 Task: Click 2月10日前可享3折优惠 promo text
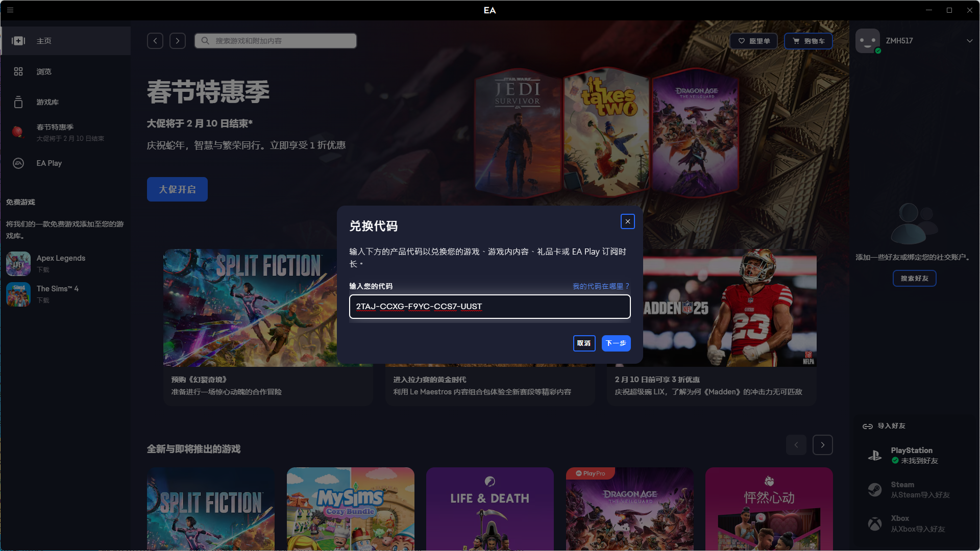tap(657, 380)
